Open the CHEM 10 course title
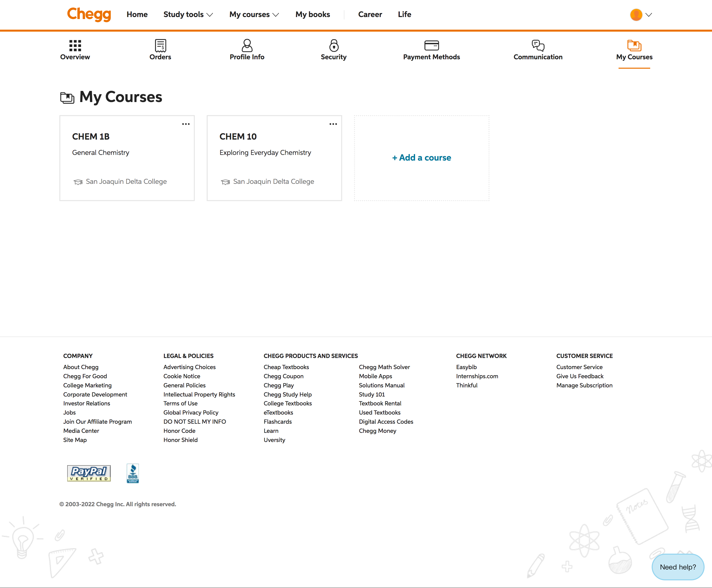Image resolution: width=712 pixels, height=588 pixels. point(238,136)
